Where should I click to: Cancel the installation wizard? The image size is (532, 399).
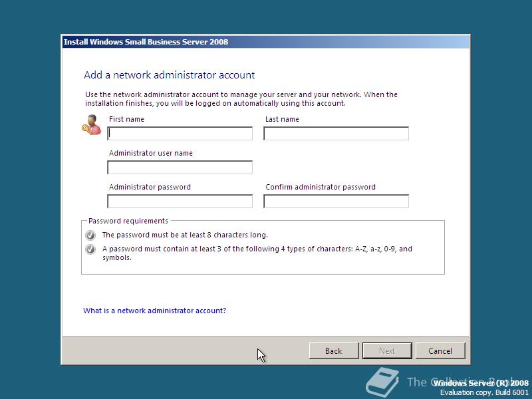[440, 351]
